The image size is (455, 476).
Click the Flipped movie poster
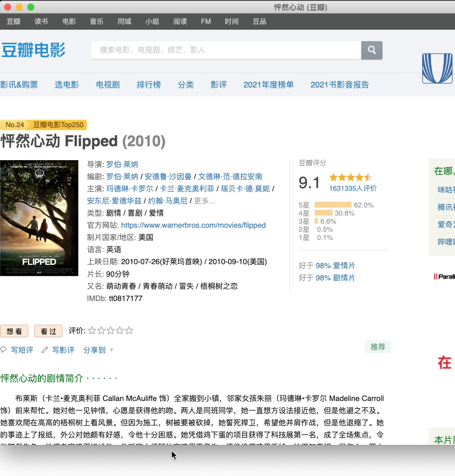(39, 218)
